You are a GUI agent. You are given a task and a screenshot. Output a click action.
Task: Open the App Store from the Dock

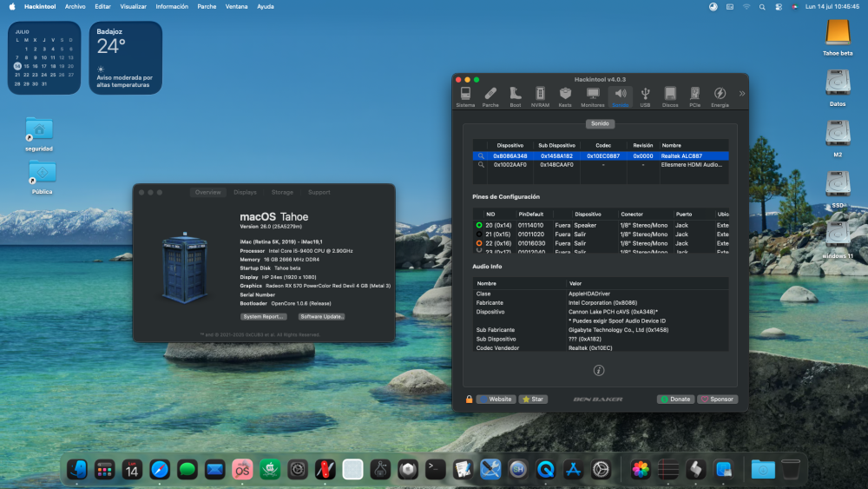[x=573, y=470]
